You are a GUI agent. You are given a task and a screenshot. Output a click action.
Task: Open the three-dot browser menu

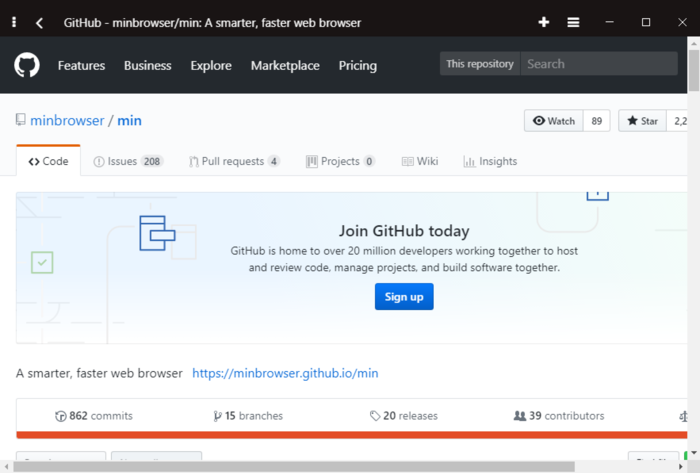(14, 22)
